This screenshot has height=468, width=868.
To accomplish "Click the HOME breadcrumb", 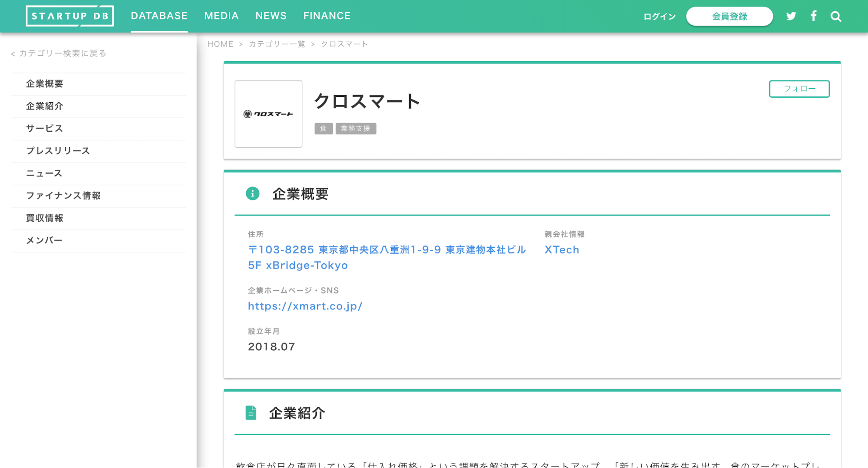I will point(220,44).
